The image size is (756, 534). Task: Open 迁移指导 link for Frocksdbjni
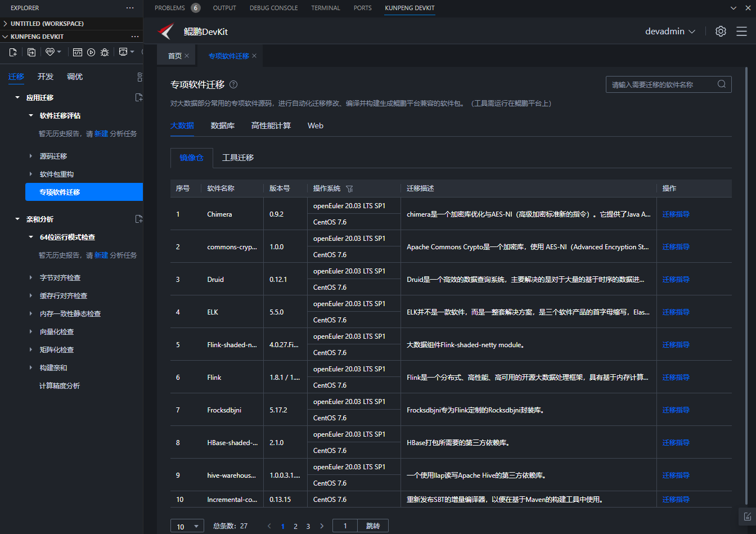676,410
